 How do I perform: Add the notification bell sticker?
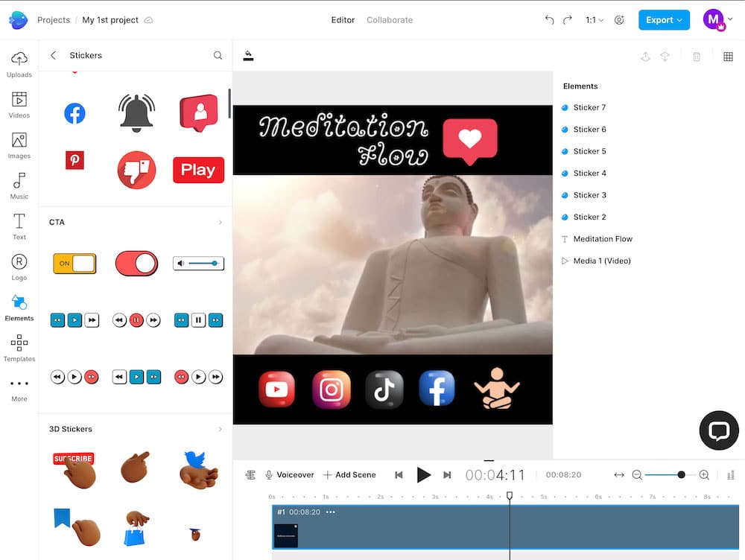pyautogui.click(x=136, y=113)
